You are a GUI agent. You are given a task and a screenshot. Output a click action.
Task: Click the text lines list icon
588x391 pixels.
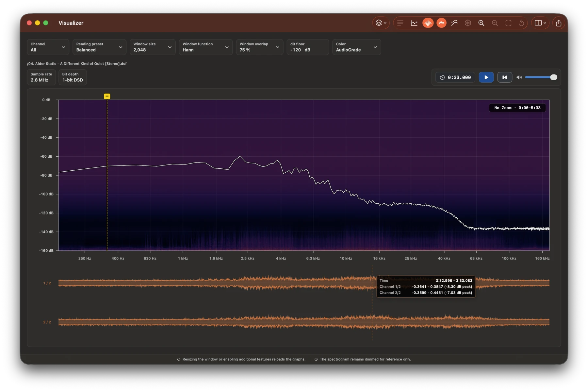pos(400,23)
